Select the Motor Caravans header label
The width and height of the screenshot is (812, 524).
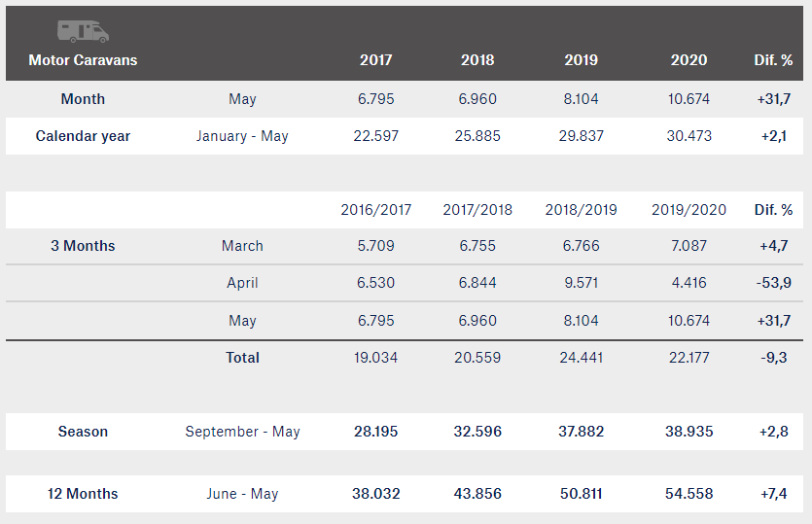coord(83,60)
